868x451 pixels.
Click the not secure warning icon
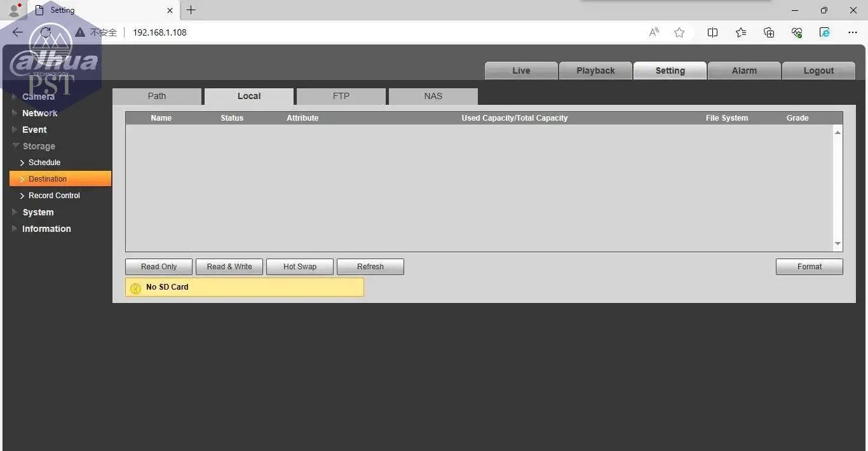tap(80, 32)
